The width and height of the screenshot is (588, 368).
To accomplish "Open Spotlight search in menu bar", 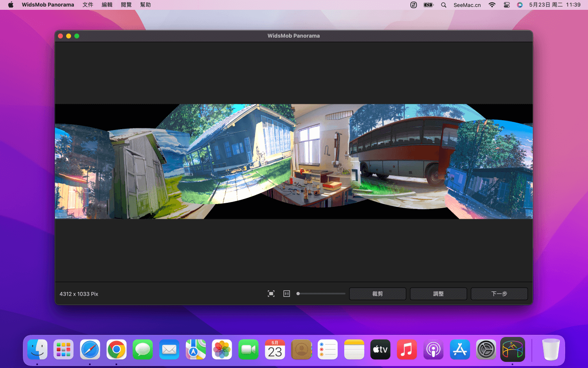I will coord(443,5).
